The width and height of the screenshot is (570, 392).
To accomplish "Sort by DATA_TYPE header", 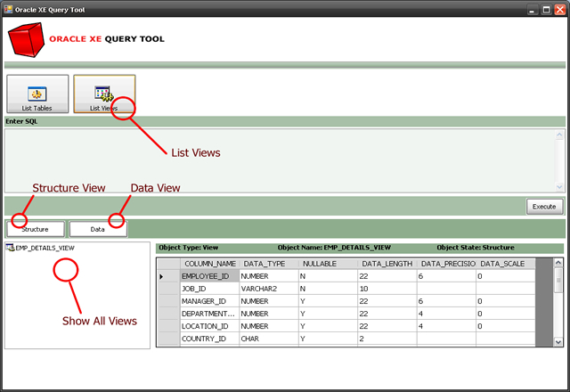I will tap(269, 264).
